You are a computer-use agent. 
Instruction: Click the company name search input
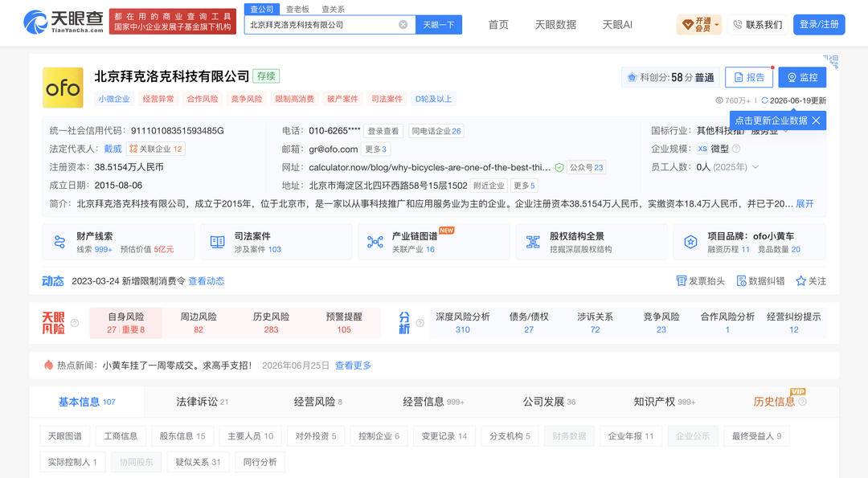[x=322, y=25]
